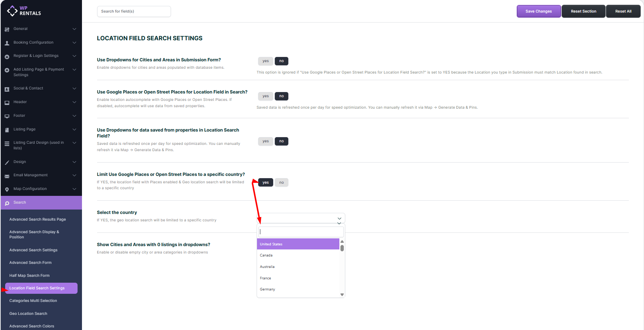Screen dimensions: 644x330
Task: Click the Social & Contact sidebar icon
Action: click(7, 89)
